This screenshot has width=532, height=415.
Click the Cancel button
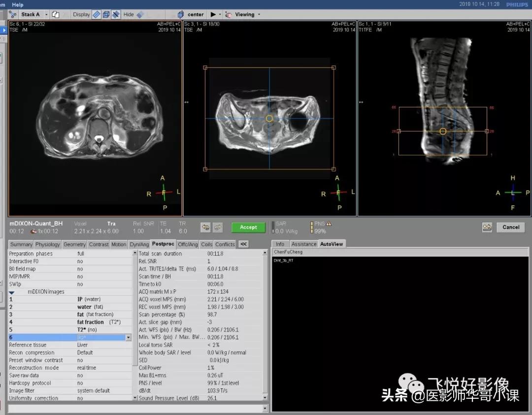(x=511, y=227)
